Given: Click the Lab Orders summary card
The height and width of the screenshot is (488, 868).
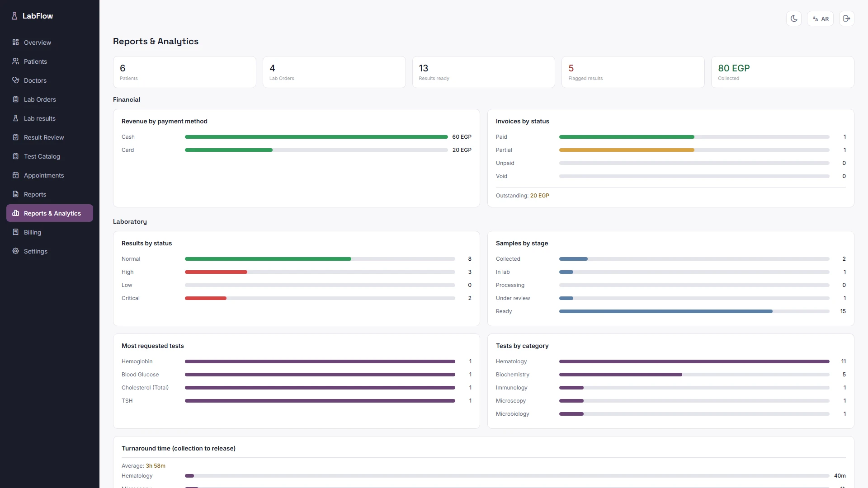Looking at the screenshot, I should click(334, 72).
